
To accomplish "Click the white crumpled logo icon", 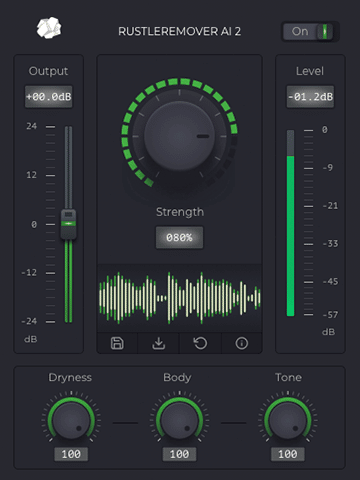I will (49, 28).
